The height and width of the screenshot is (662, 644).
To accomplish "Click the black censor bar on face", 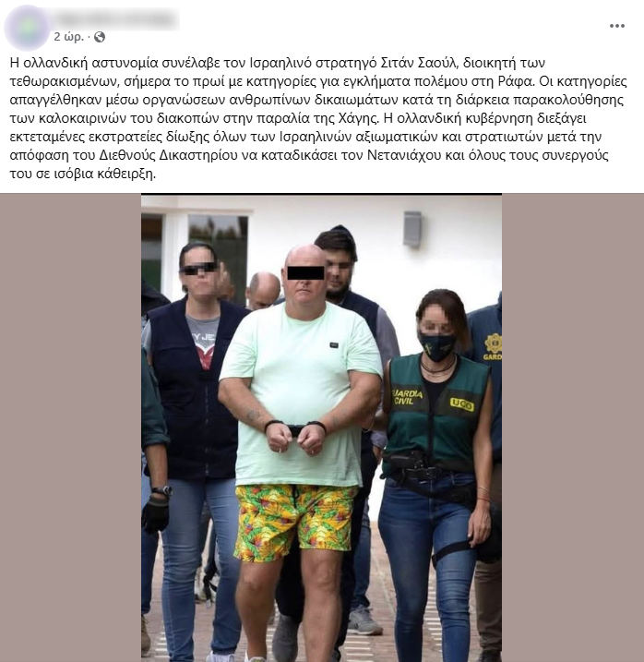I will click(x=305, y=272).
